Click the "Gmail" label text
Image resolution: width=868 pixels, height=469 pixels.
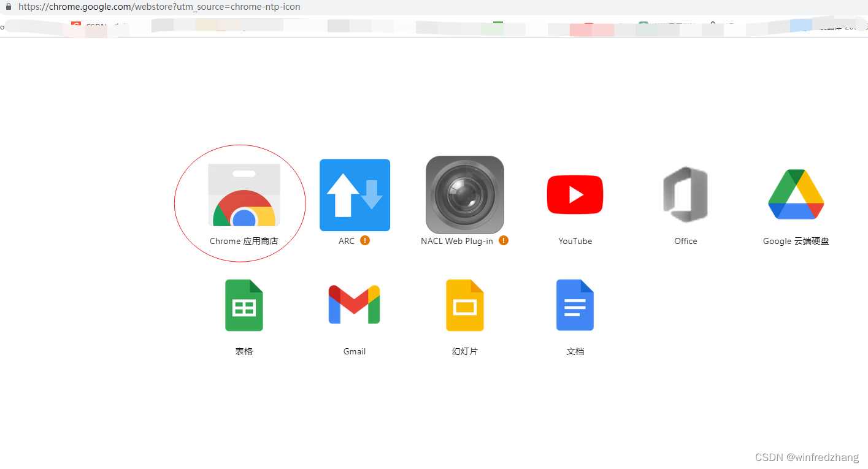[x=355, y=351]
